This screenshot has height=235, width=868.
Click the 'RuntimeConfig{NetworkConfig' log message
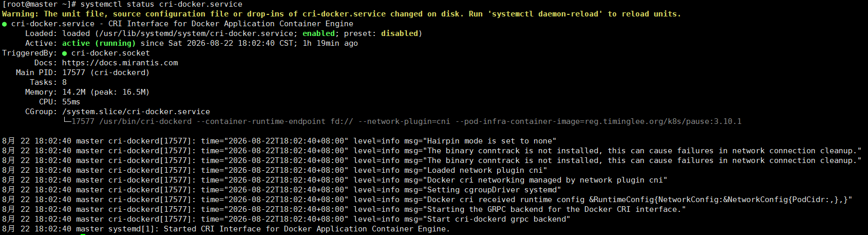pos(637,200)
